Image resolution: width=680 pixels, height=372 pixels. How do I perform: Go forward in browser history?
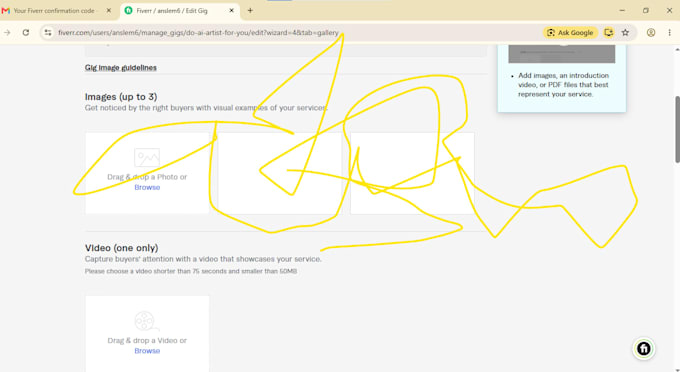[7, 33]
